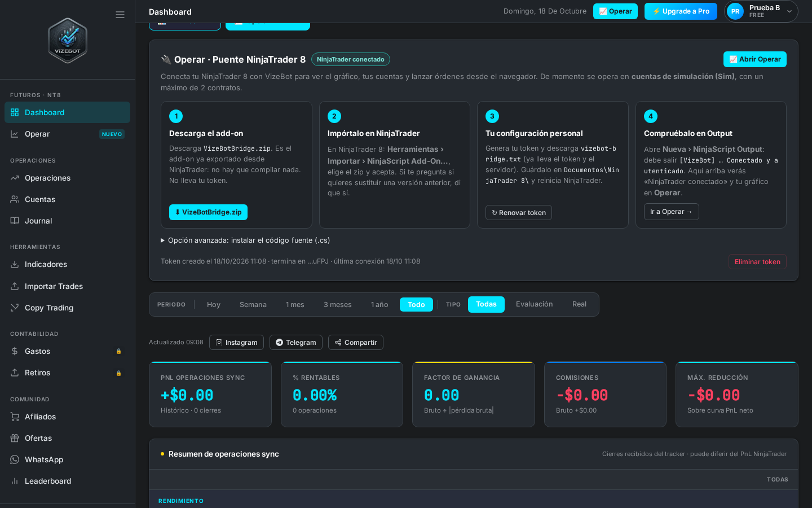This screenshot has width=812, height=508.
Task: Click Abrir Operar button
Action: [x=755, y=59]
